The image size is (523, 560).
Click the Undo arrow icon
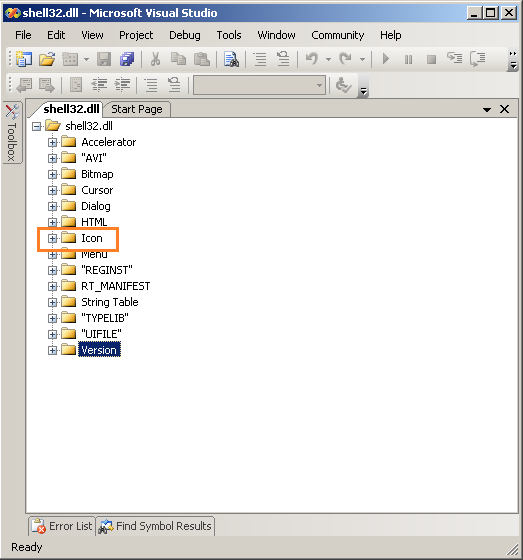[x=312, y=58]
